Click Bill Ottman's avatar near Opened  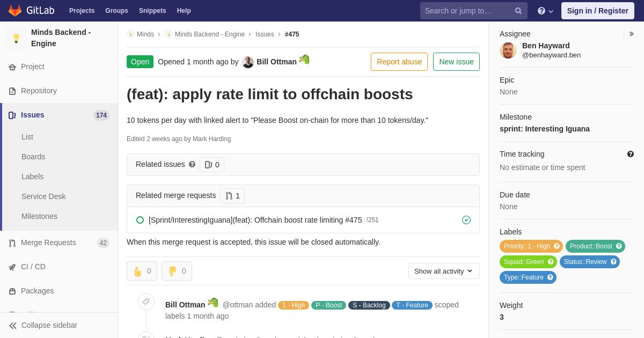(248, 62)
